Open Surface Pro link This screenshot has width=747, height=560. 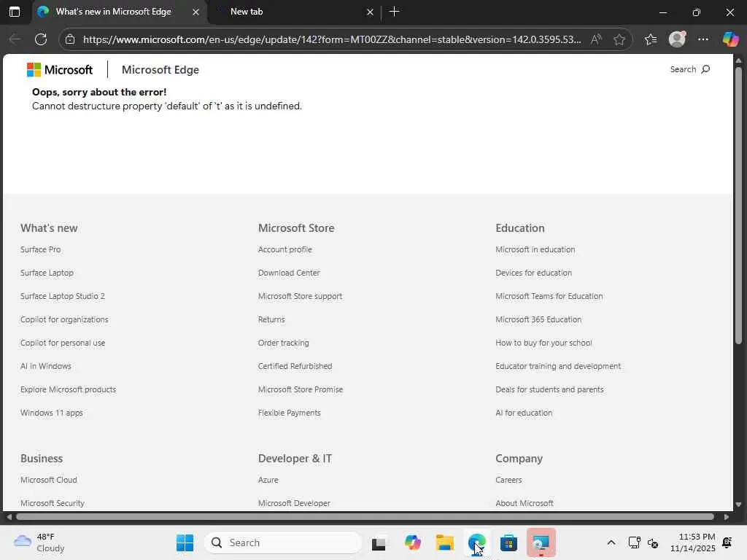click(x=41, y=249)
